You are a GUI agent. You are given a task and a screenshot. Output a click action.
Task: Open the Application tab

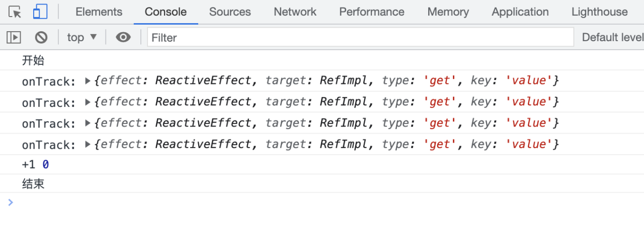(x=520, y=12)
